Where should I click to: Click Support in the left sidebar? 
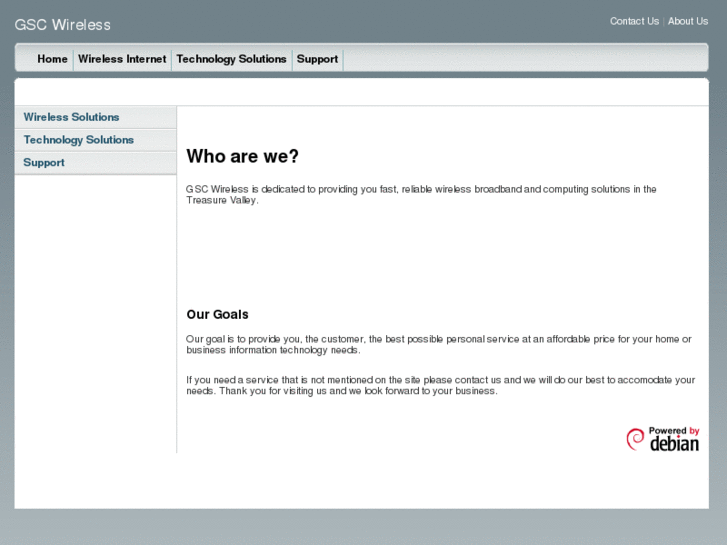(x=44, y=163)
